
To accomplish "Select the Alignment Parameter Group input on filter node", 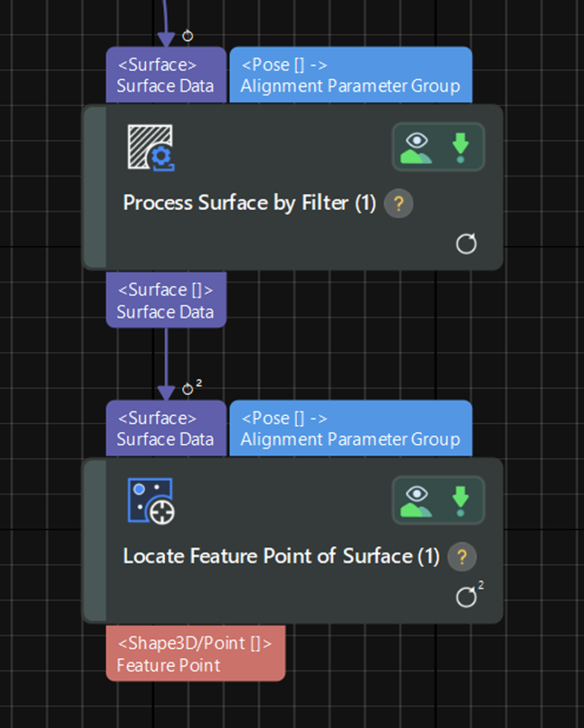I will 350,75.
